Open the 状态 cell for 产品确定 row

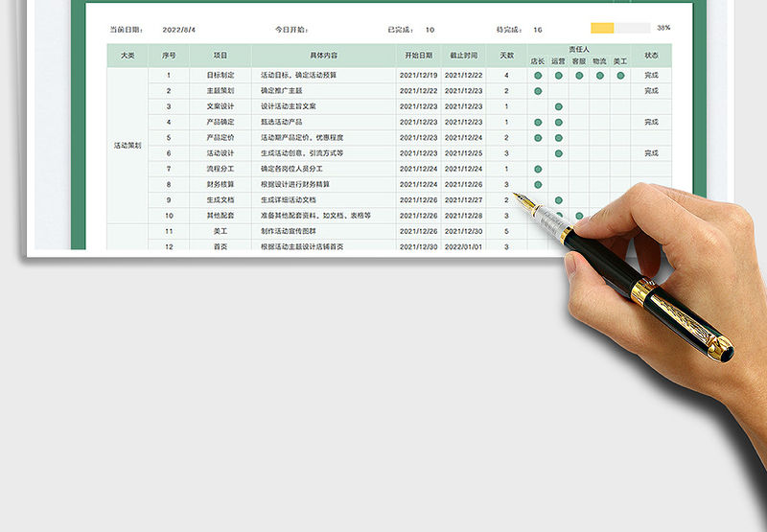(x=651, y=122)
